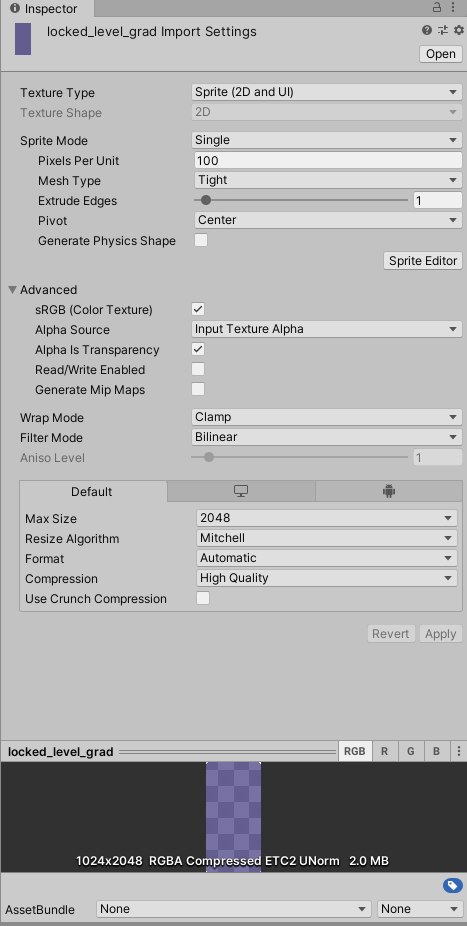Open the import settings gear menu
This screenshot has height=926, width=467.
point(459,30)
